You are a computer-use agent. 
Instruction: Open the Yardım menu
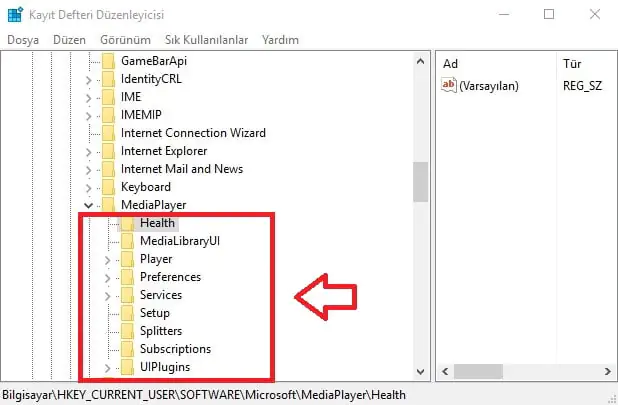(x=280, y=40)
